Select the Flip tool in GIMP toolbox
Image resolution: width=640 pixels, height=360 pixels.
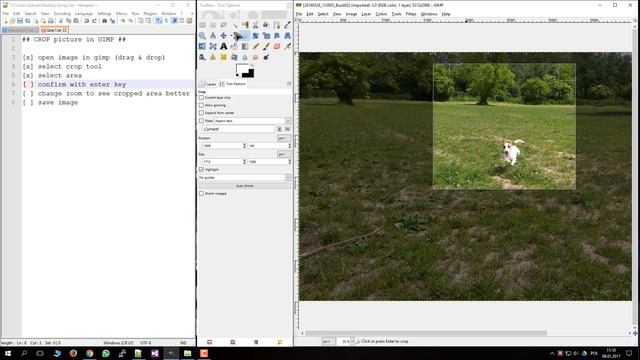(x=202, y=47)
